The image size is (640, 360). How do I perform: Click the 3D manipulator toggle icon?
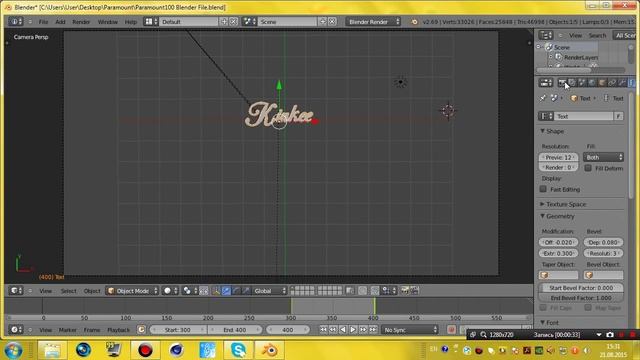pos(216,291)
